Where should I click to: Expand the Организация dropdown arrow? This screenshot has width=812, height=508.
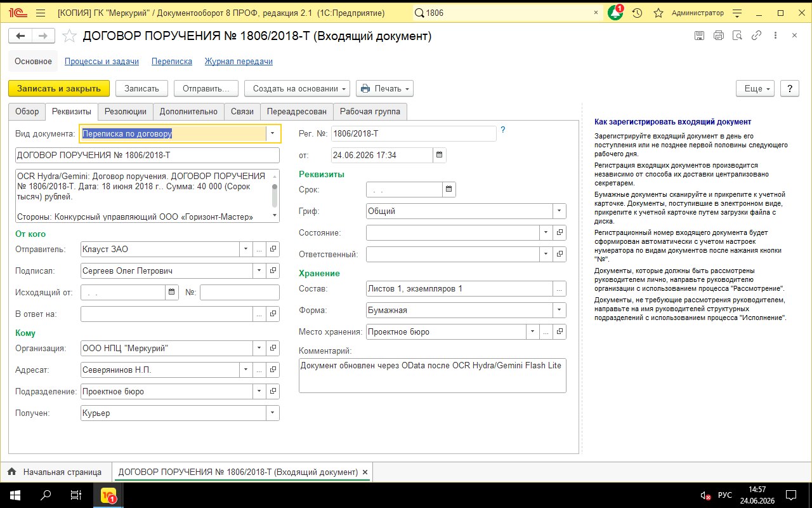click(259, 348)
